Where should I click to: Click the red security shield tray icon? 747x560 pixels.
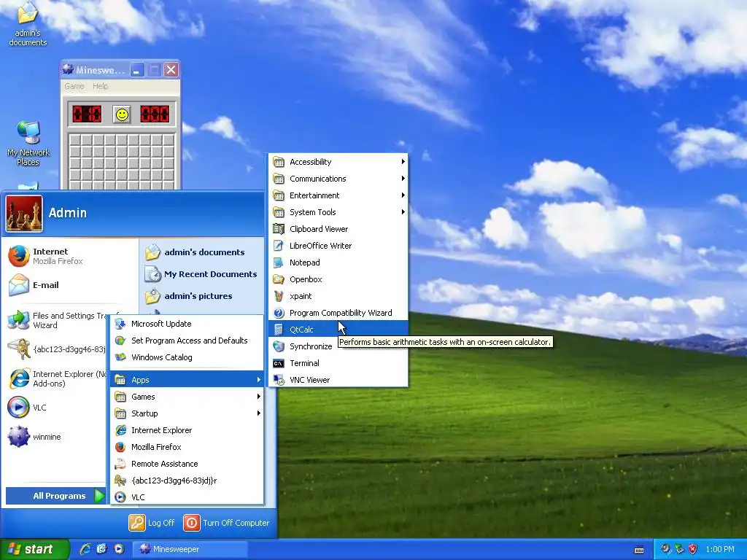693,549
